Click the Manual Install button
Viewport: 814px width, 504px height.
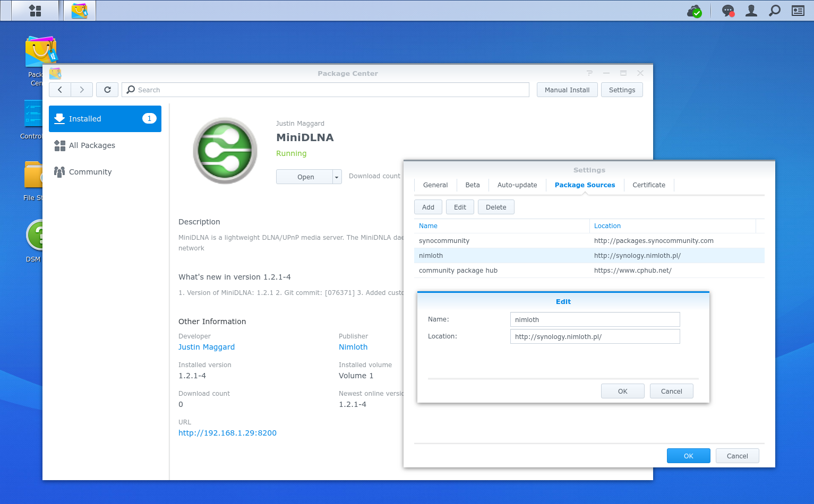[x=567, y=90]
